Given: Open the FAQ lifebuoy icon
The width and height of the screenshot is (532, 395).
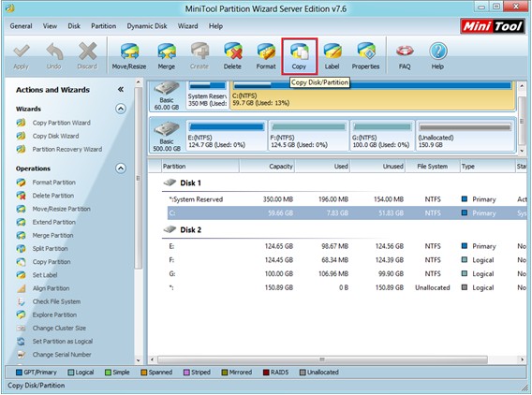Looking at the screenshot, I should click(405, 56).
